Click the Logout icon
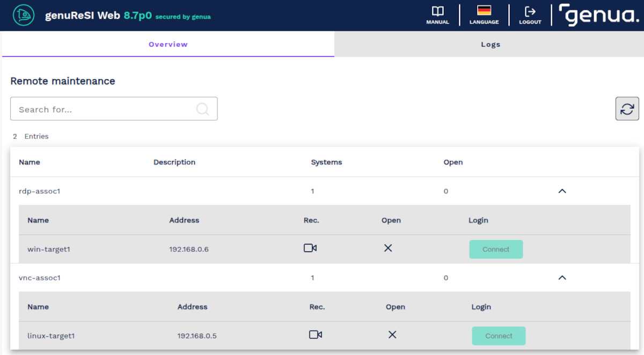The height and width of the screenshot is (355, 644). pos(530,15)
